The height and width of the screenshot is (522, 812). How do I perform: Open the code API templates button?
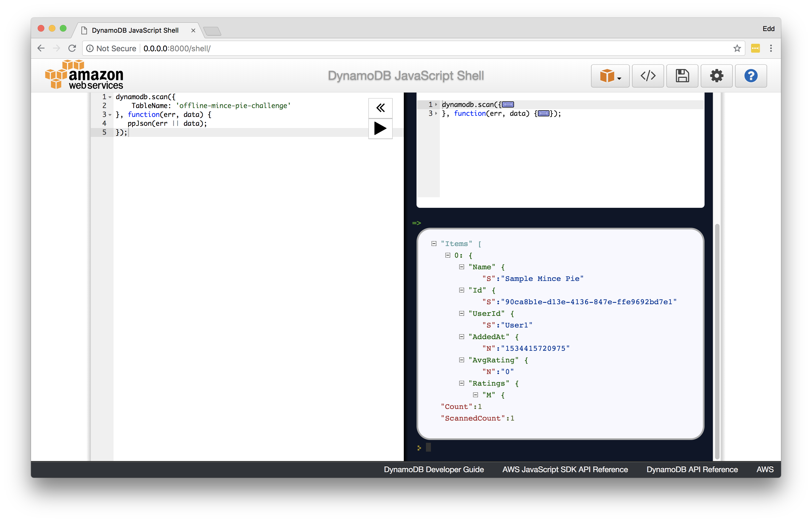648,76
